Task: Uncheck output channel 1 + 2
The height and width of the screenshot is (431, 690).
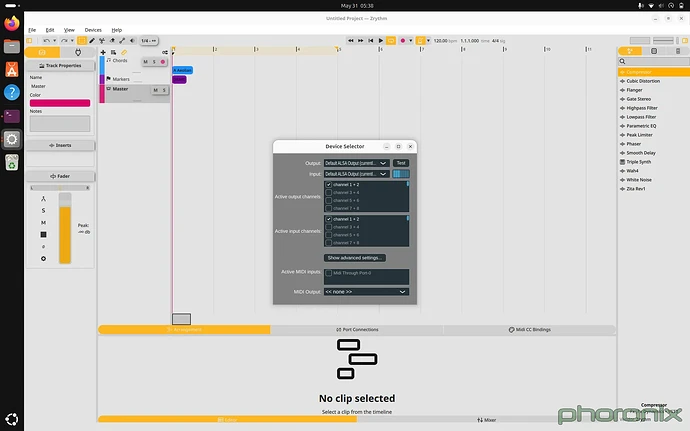Action: pyautogui.click(x=329, y=185)
